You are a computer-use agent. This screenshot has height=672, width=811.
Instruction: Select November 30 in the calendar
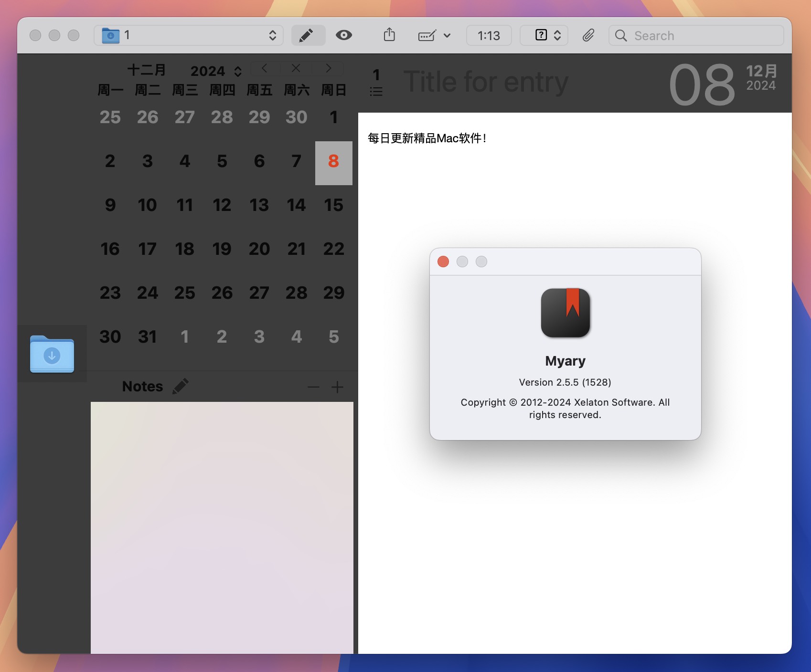point(296,117)
